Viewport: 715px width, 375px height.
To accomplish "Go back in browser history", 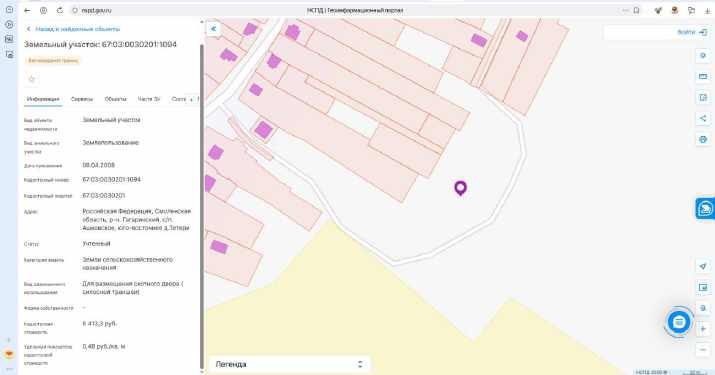I will 27,10.
